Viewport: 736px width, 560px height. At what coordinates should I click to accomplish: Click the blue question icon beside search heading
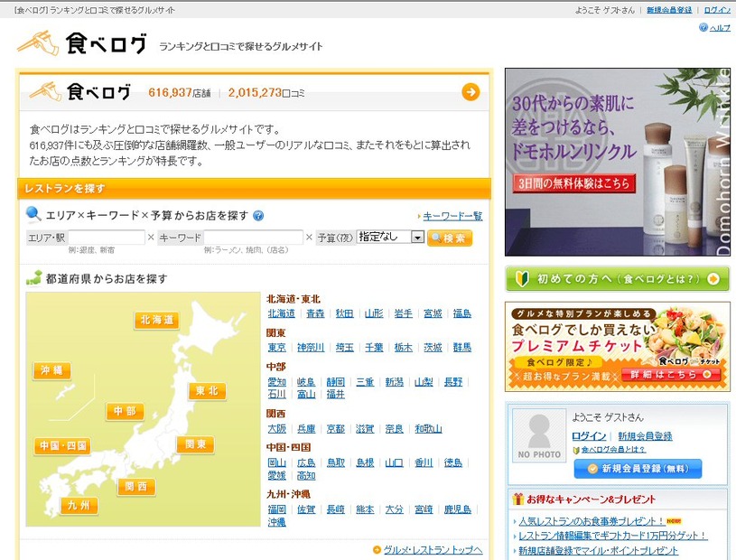point(258,216)
